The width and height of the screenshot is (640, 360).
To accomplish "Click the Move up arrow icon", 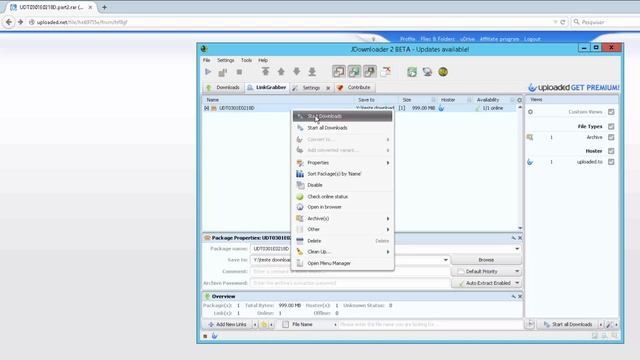I will (x=281, y=71).
